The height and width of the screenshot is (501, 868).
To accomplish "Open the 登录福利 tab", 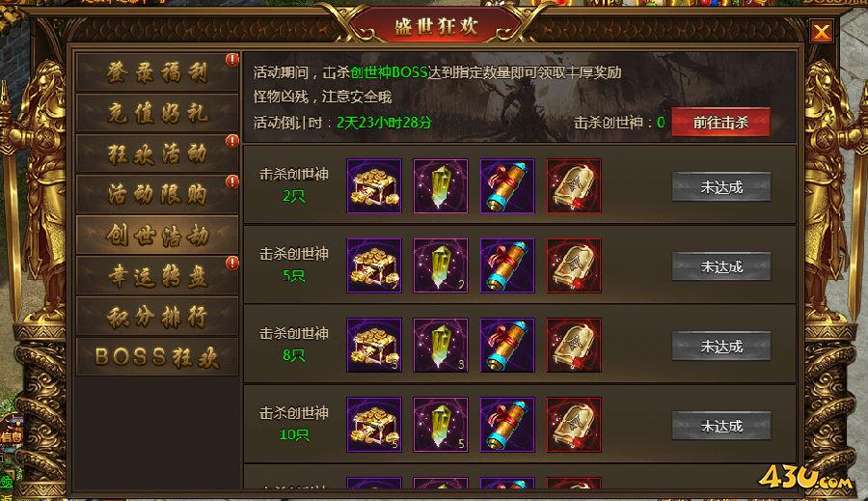I will coord(157,72).
